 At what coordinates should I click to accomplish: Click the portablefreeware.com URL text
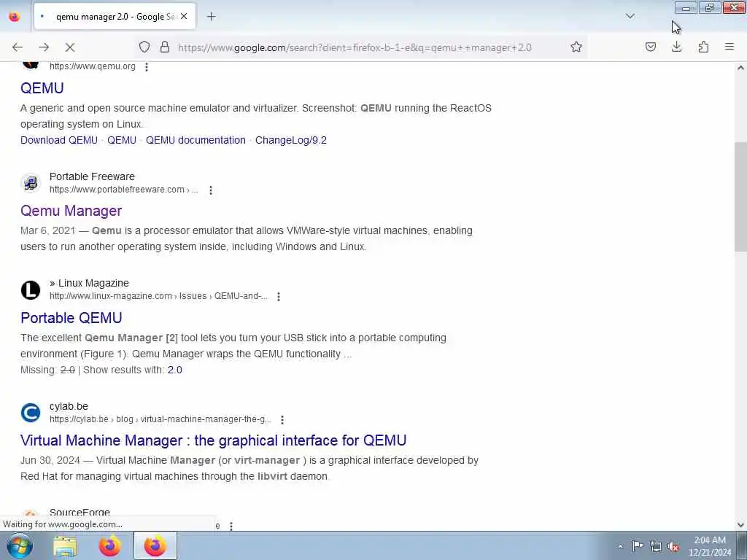tap(124, 190)
